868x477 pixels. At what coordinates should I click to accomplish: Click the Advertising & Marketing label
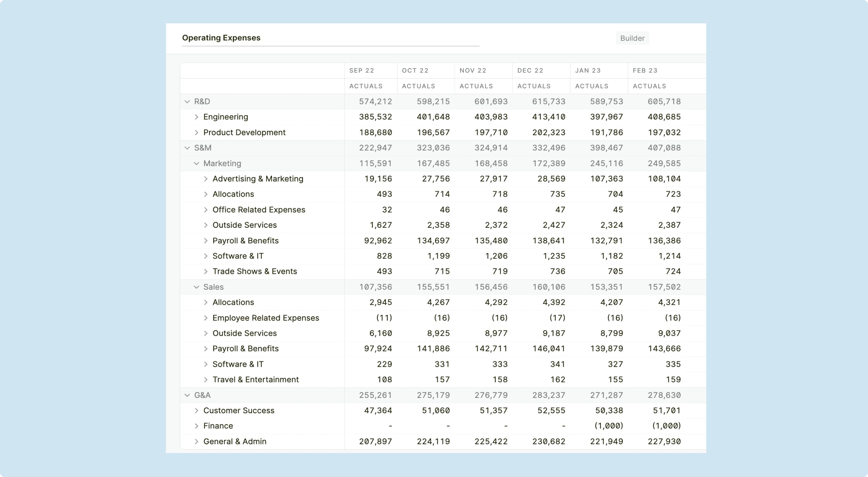coord(258,179)
